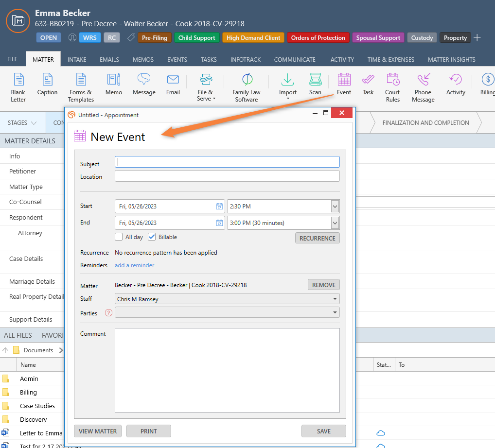
Task: Open the Billing tool
Action: point(488,84)
